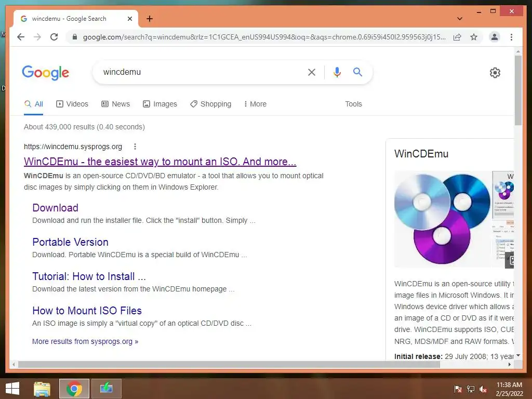The width and height of the screenshot is (532, 399).
Task: Click the Google logo
Action: (x=46, y=73)
